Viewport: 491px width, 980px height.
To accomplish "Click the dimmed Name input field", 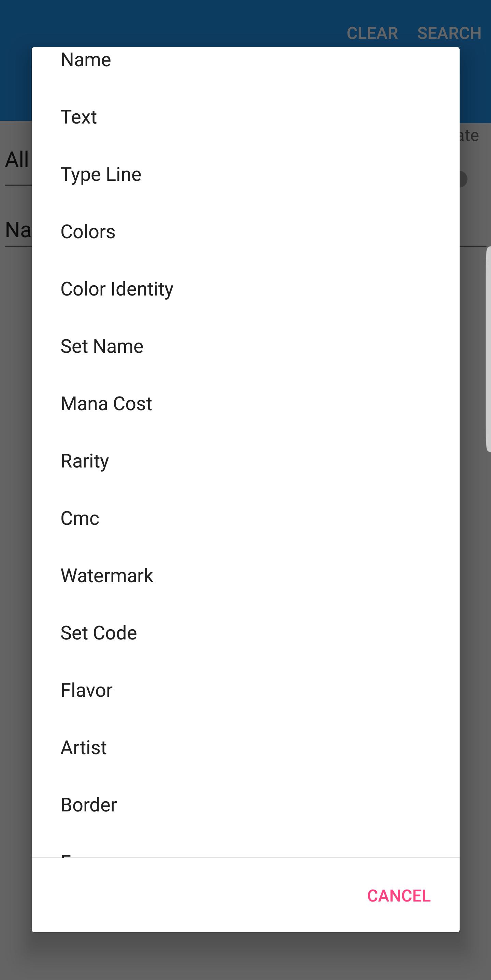I will 17,231.
